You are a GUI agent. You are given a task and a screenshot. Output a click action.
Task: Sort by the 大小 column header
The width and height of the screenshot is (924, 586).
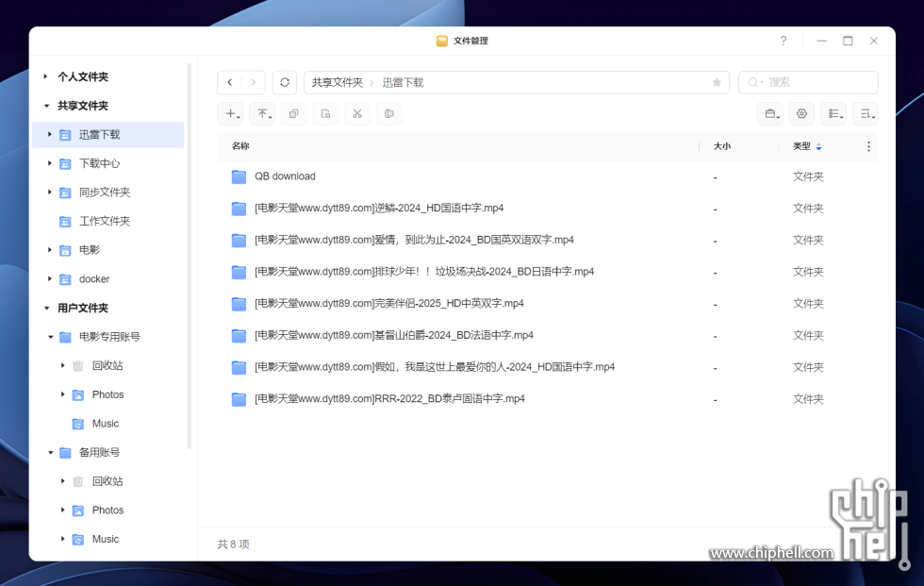click(x=722, y=146)
